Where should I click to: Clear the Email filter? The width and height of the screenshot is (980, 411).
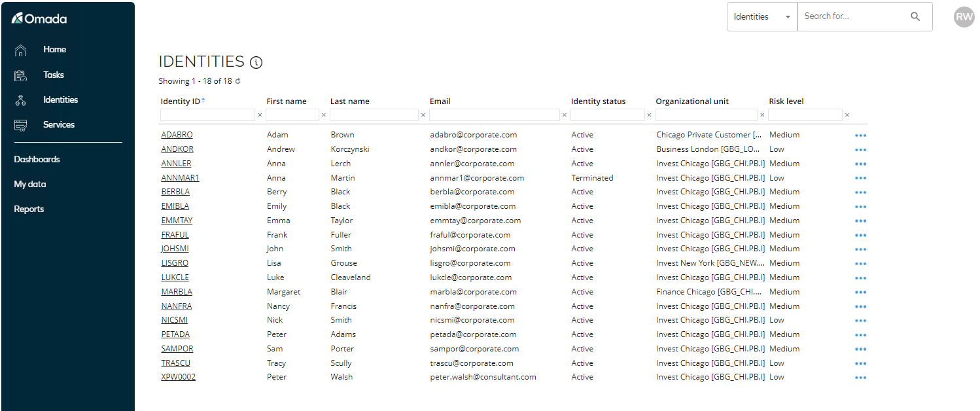[565, 115]
